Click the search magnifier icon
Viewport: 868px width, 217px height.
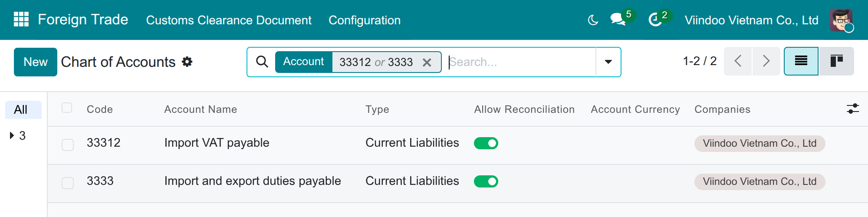[x=262, y=62]
